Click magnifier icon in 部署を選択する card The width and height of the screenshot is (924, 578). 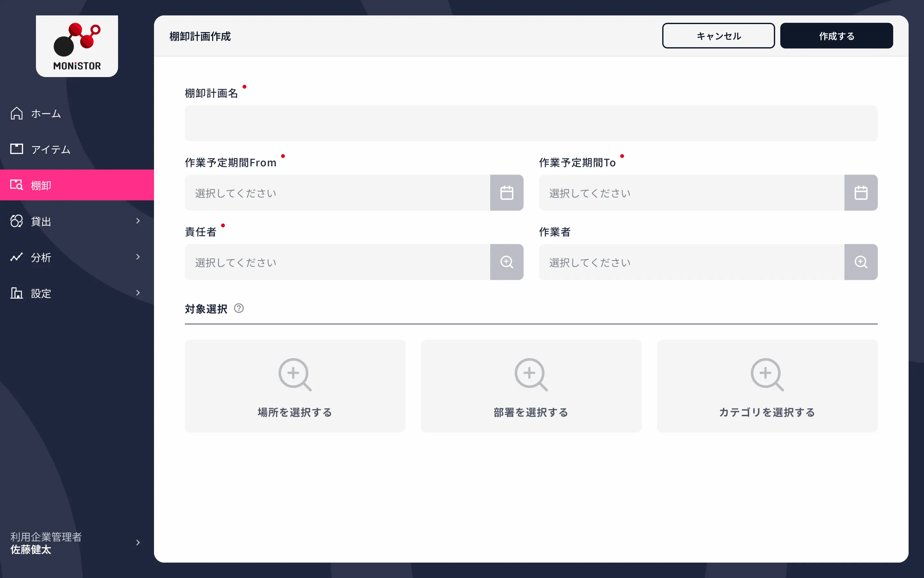(x=531, y=374)
